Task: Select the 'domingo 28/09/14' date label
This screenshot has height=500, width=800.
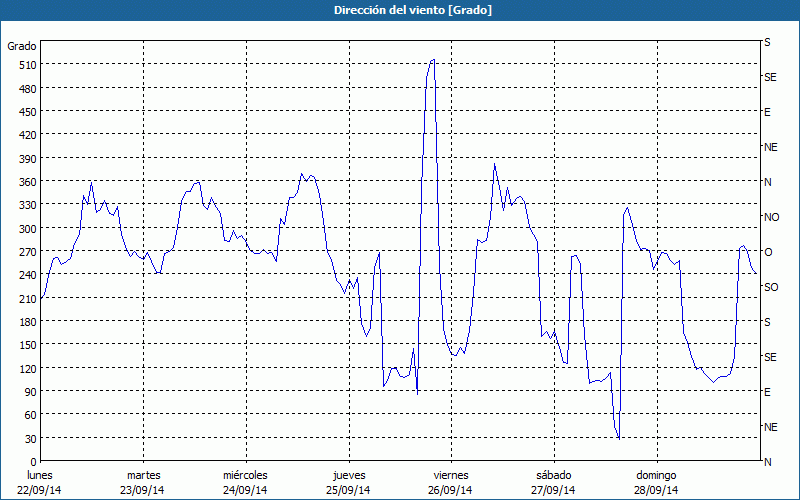Action: pos(655,482)
